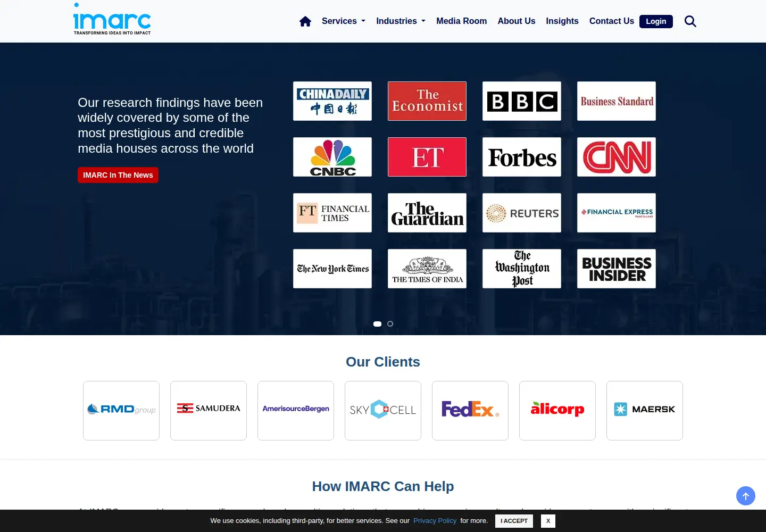Image resolution: width=766 pixels, height=532 pixels.
Task: Select the CNBC peacock logo tile
Action: [x=332, y=157]
